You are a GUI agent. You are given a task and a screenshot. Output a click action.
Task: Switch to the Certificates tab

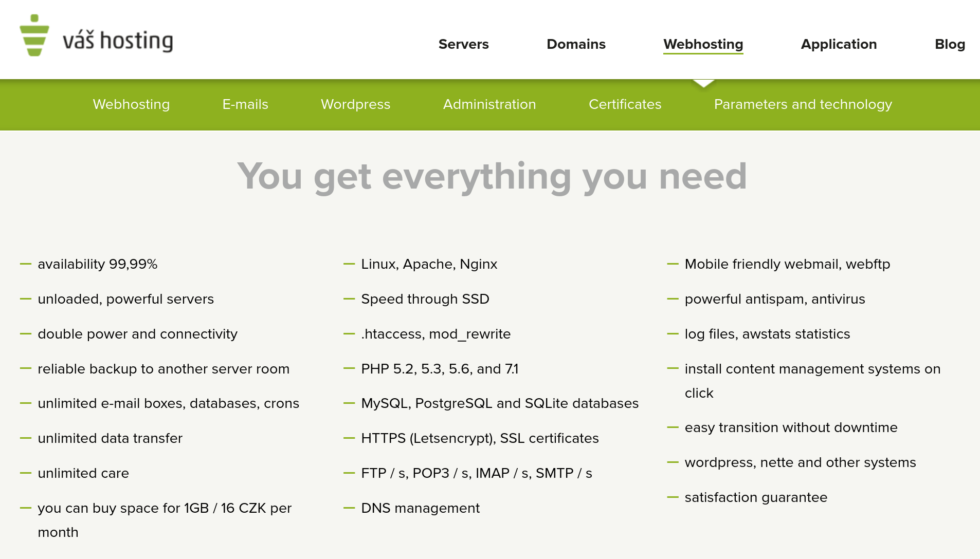pos(625,104)
